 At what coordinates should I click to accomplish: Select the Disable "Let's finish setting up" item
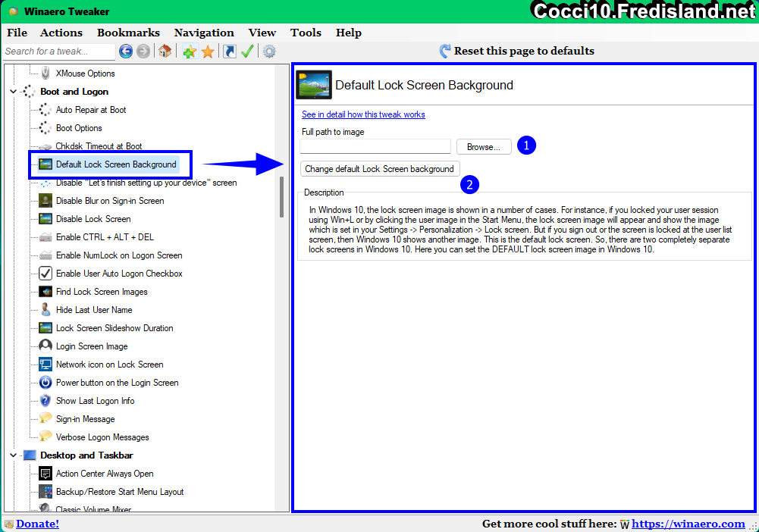[146, 183]
